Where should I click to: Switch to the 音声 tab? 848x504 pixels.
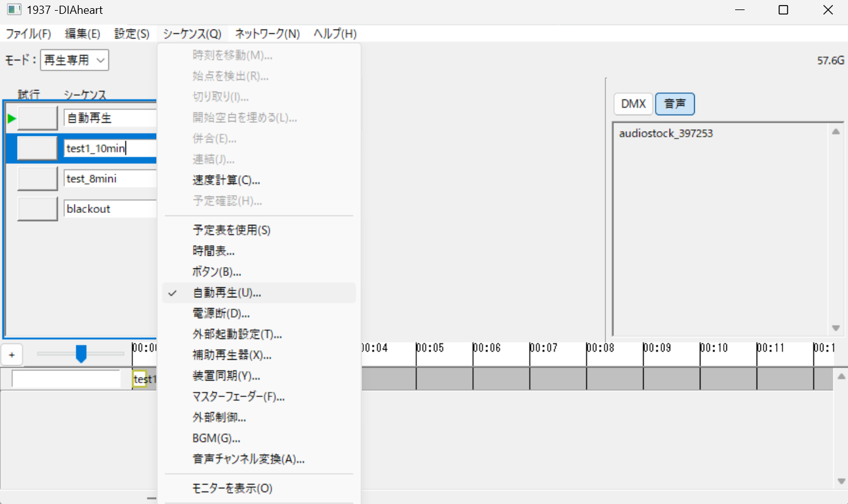[x=675, y=104]
